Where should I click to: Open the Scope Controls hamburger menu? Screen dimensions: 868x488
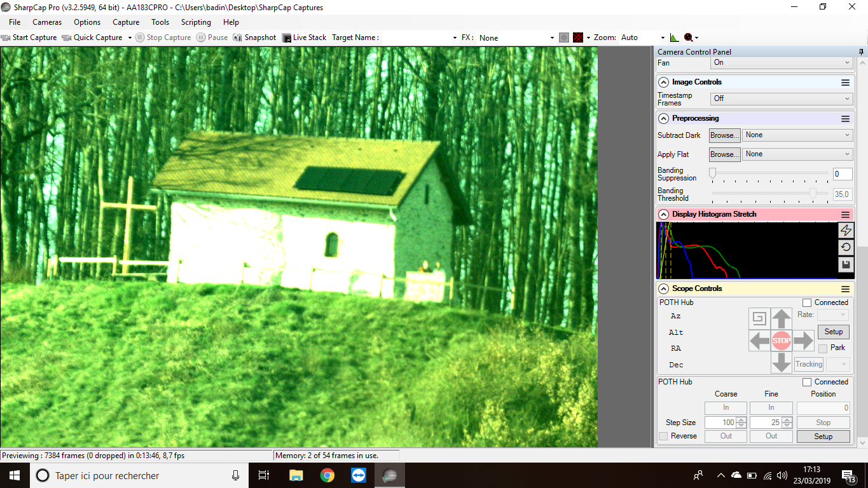845,289
